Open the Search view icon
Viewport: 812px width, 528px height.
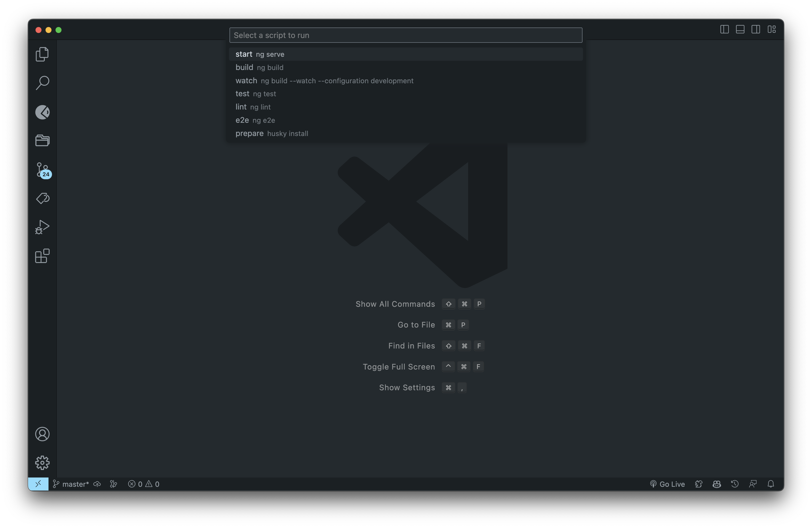[42, 83]
